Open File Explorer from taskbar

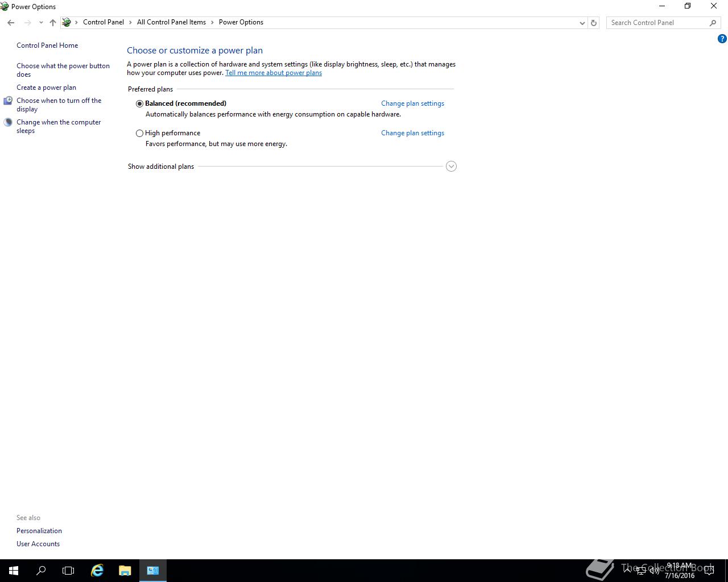click(x=125, y=571)
